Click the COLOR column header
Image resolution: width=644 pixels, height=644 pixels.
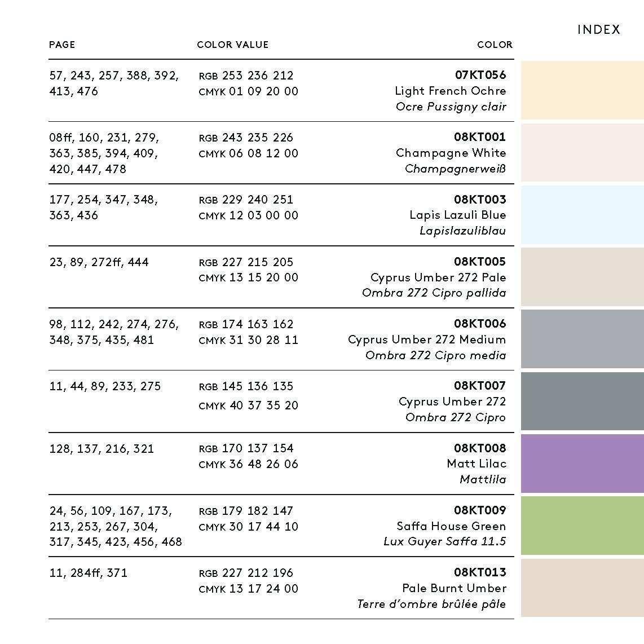point(495,45)
